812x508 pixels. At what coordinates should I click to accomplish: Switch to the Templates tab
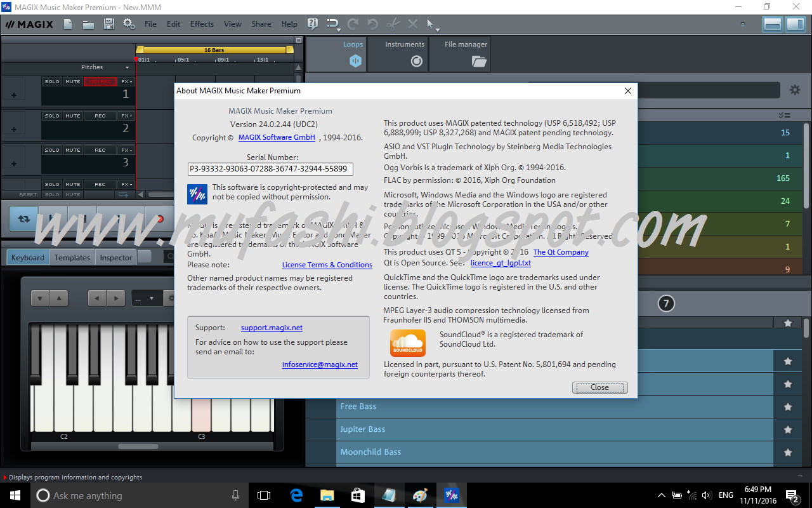tap(72, 257)
